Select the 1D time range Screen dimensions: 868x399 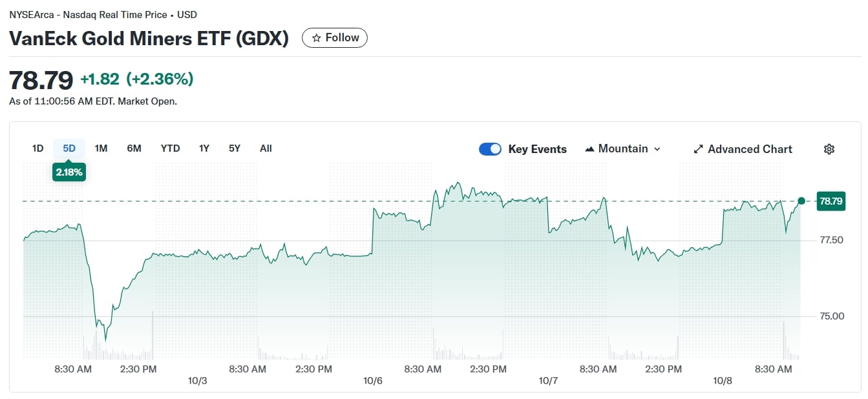pyautogui.click(x=37, y=148)
